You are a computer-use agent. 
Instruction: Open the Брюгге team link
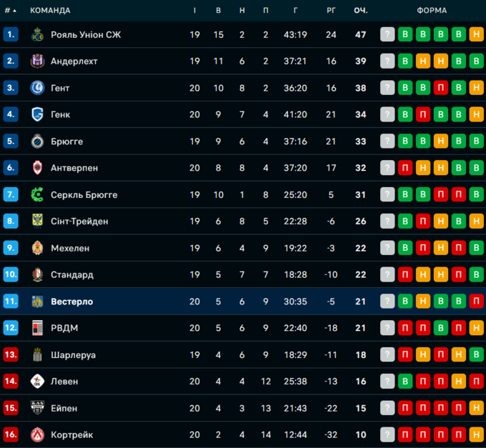[x=66, y=141]
